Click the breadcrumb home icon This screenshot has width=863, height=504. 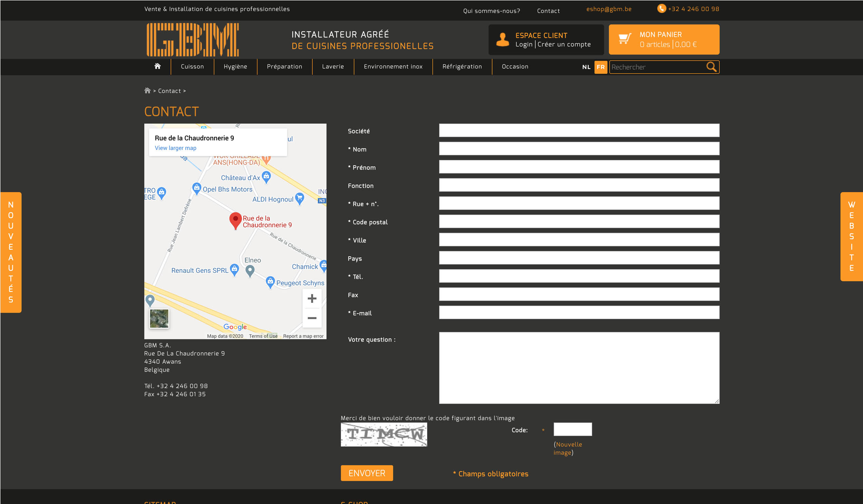pos(147,91)
